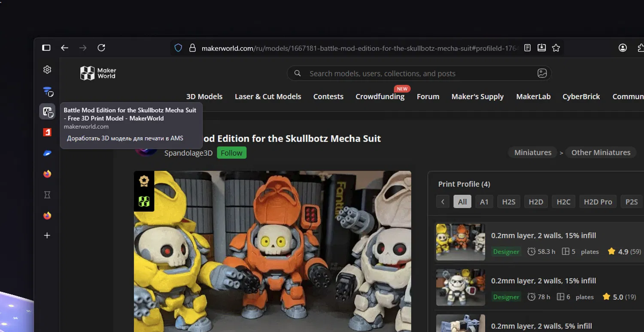This screenshot has height=332, width=644.
Task: Click the 6 plates label
Action: [x=575, y=297]
